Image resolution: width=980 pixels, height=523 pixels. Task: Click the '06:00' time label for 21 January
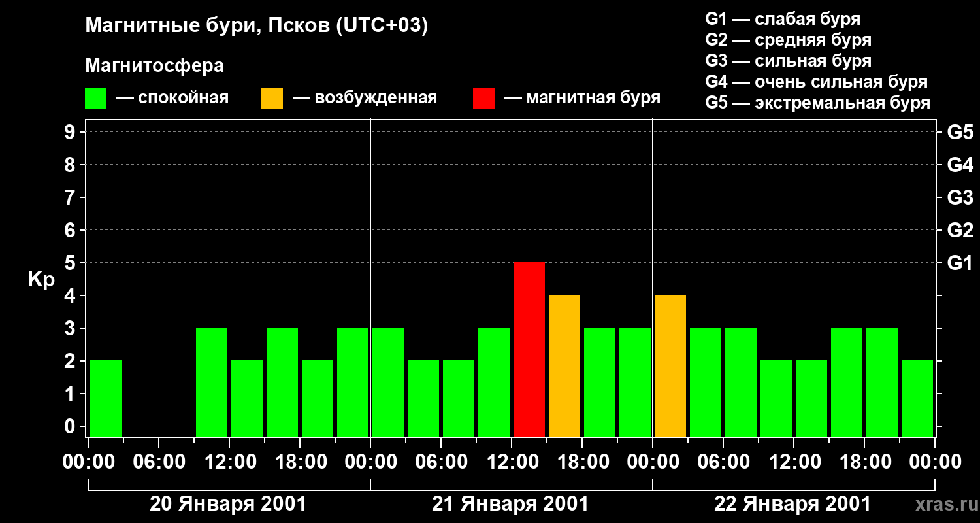(x=440, y=462)
